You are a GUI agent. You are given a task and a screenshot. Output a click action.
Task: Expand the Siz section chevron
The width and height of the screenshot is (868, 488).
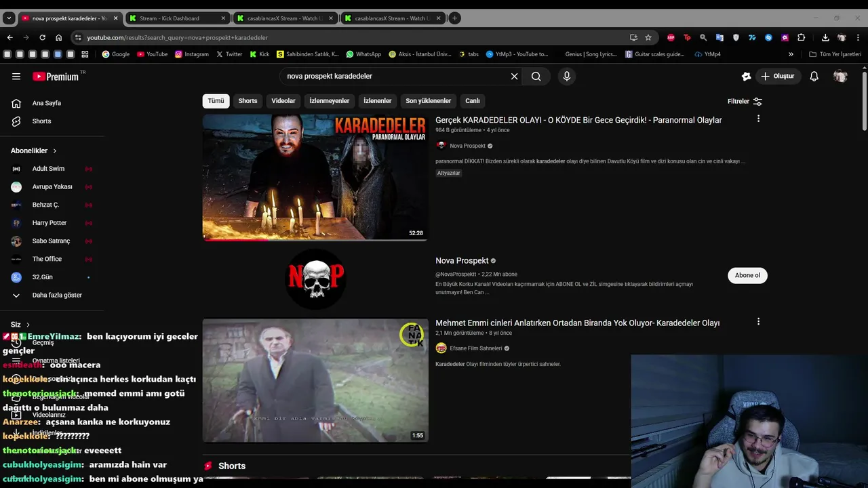pos(28,325)
